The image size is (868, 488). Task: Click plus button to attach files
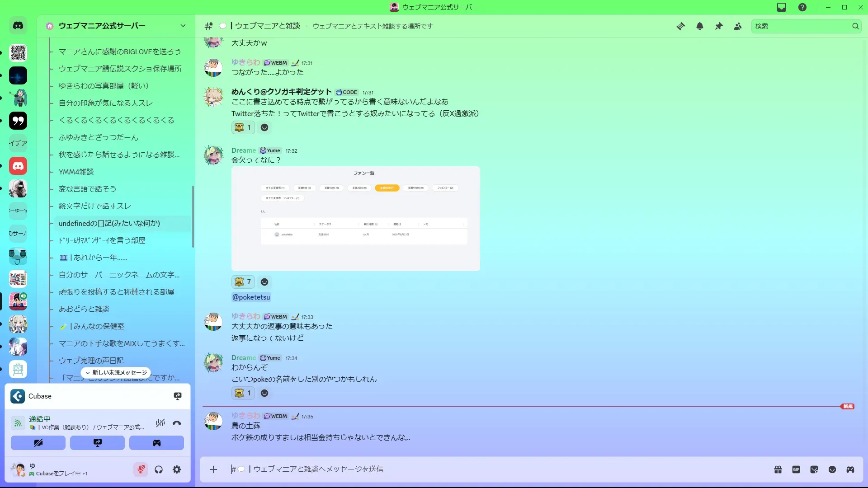point(213,469)
